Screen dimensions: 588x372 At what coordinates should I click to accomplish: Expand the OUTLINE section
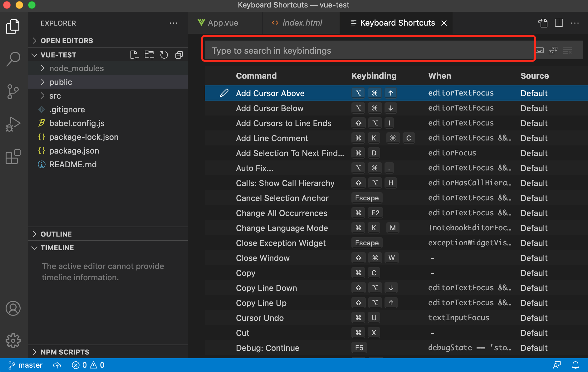pos(108,234)
